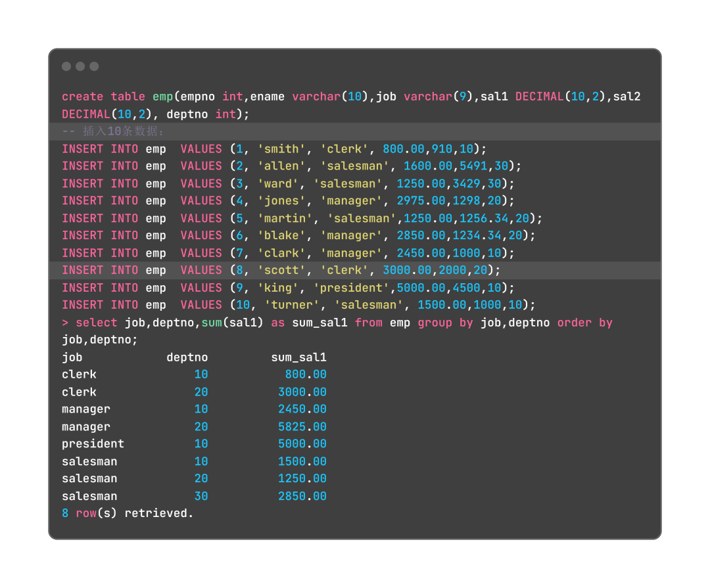Click the first gray window dot
The image size is (710, 588).
[x=66, y=66]
